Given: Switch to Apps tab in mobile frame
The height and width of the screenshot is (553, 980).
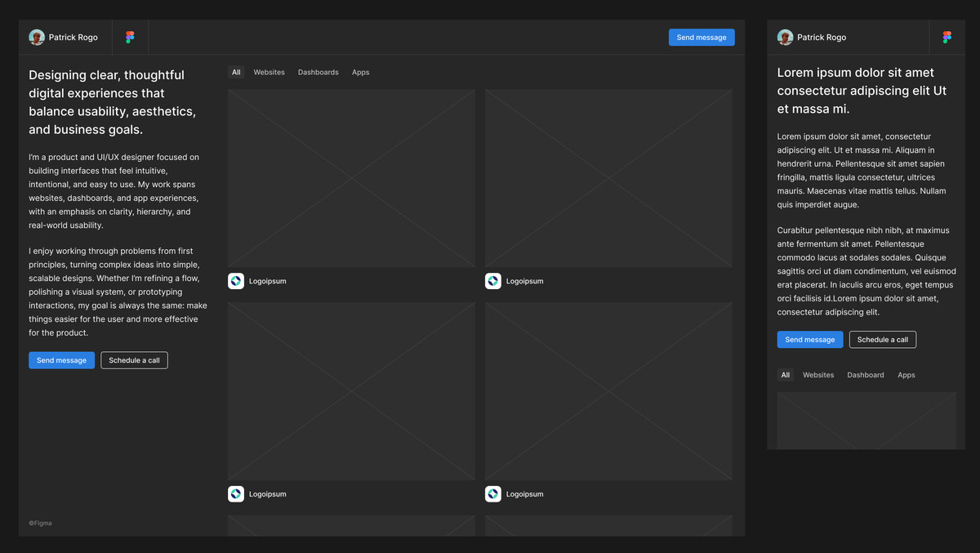Looking at the screenshot, I should coord(906,375).
